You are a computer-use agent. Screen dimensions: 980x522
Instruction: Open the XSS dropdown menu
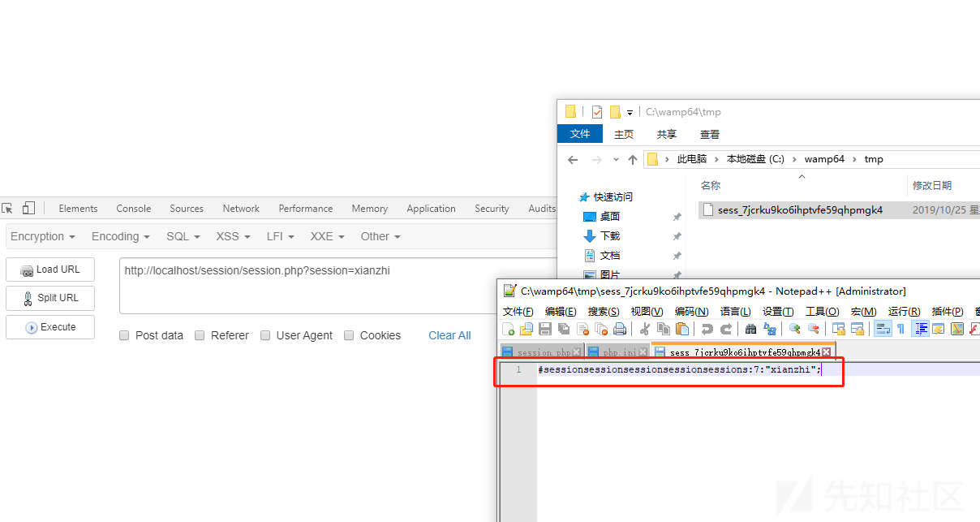point(233,236)
